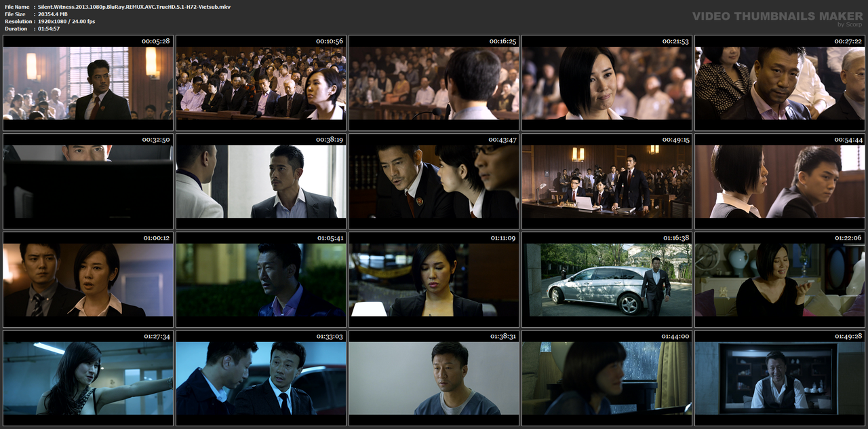868x429 pixels.
Task: Select the 01:11:09 frame thumbnail
Action: pyautogui.click(x=434, y=280)
